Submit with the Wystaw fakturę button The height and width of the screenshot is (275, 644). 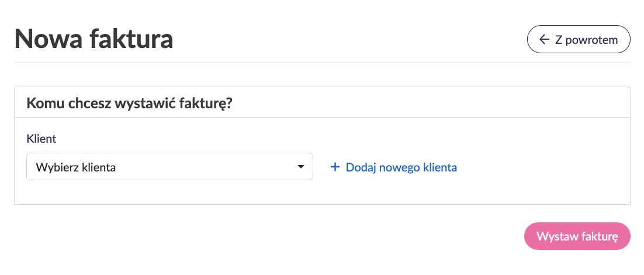pos(577,236)
